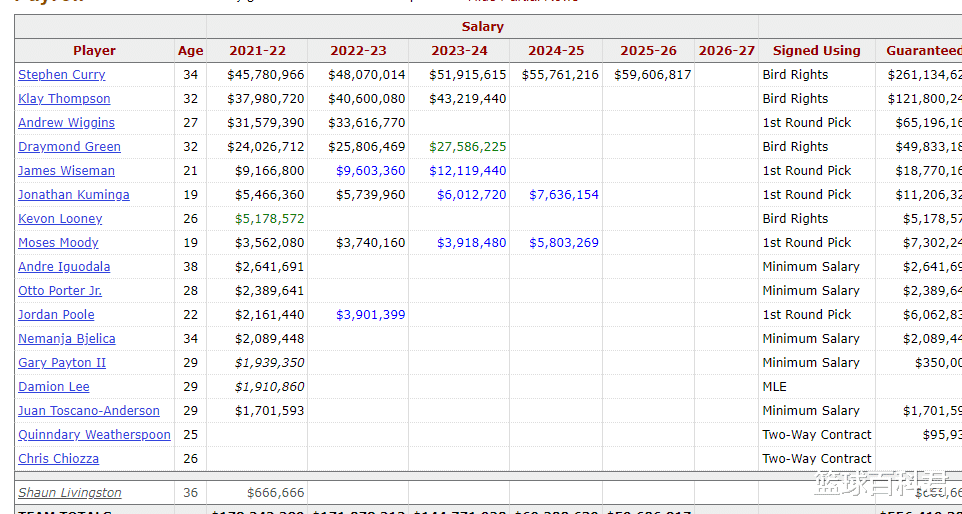
Task: Select Chiozza's Two-Way Contract cell
Action: point(817,458)
